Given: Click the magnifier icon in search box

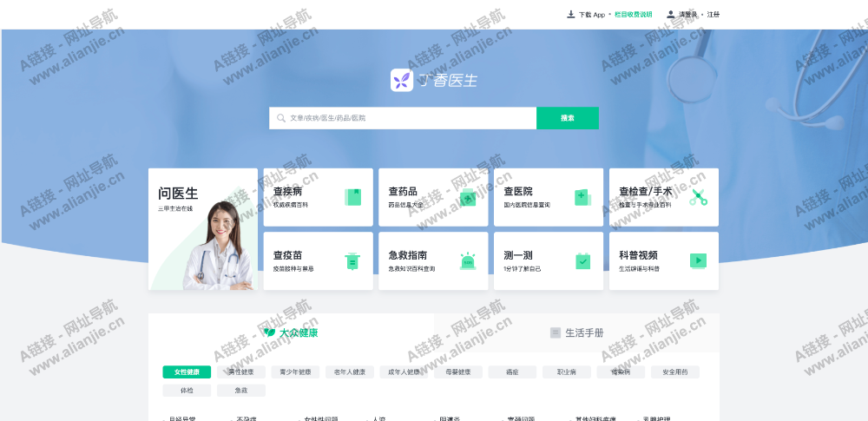Looking at the screenshot, I should pos(281,118).
